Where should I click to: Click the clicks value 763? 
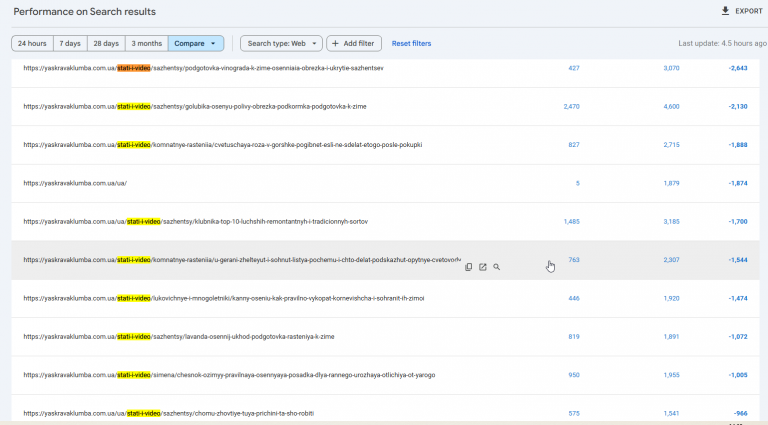[574, 260]
